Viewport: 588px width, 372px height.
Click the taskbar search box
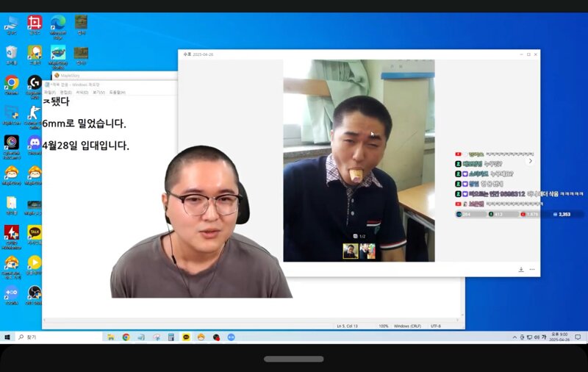60,337
